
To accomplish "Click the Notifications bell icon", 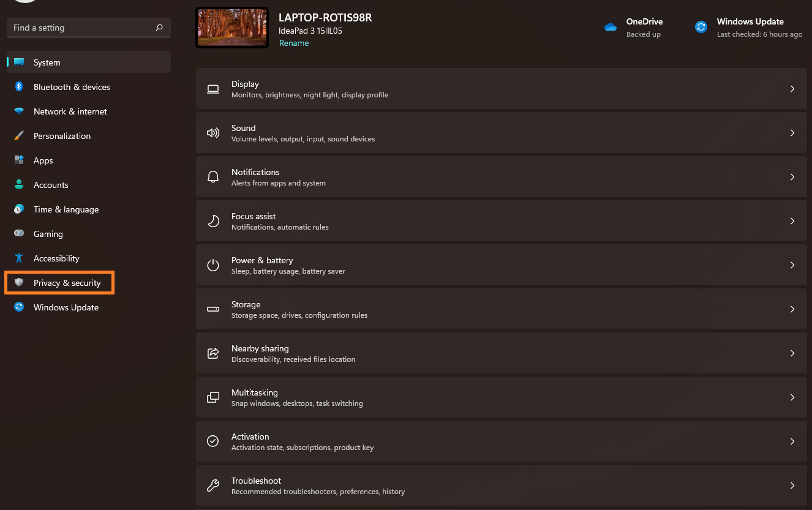I will click(213, 177).
